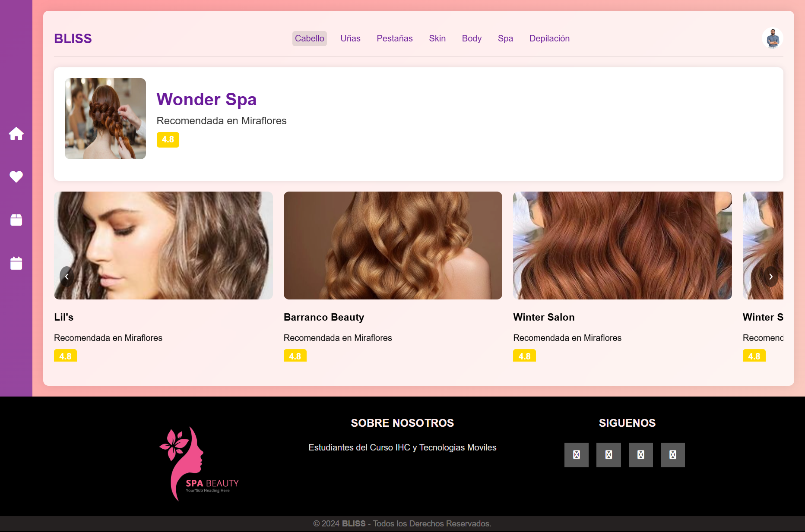Open favorites via the heart icon
The height and width of the screenshot is (532, 805).
click(16, 176)
